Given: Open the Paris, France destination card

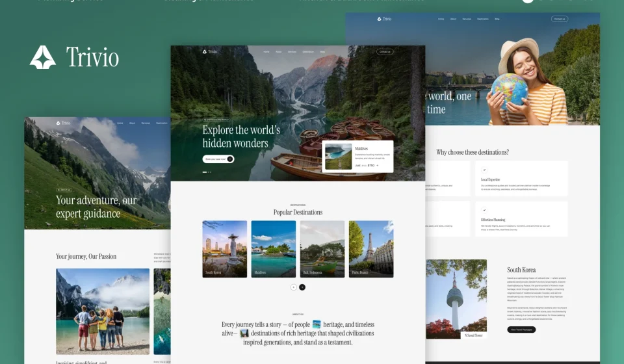Looking at the screenshot, I should (x=371, y=249).
